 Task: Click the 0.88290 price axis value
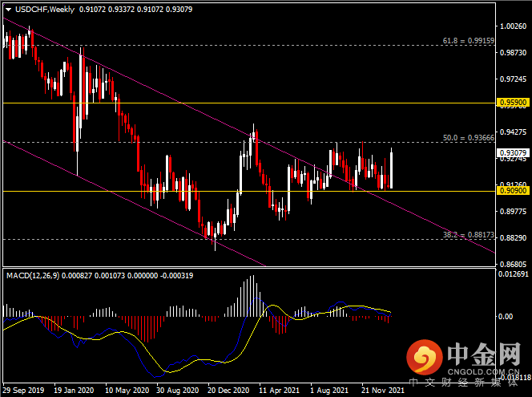tap(514, 237)
